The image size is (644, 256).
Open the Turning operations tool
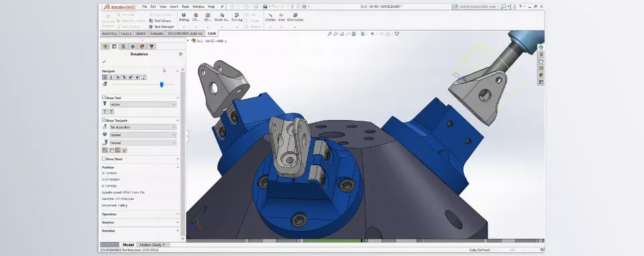[x=237, y=17]
